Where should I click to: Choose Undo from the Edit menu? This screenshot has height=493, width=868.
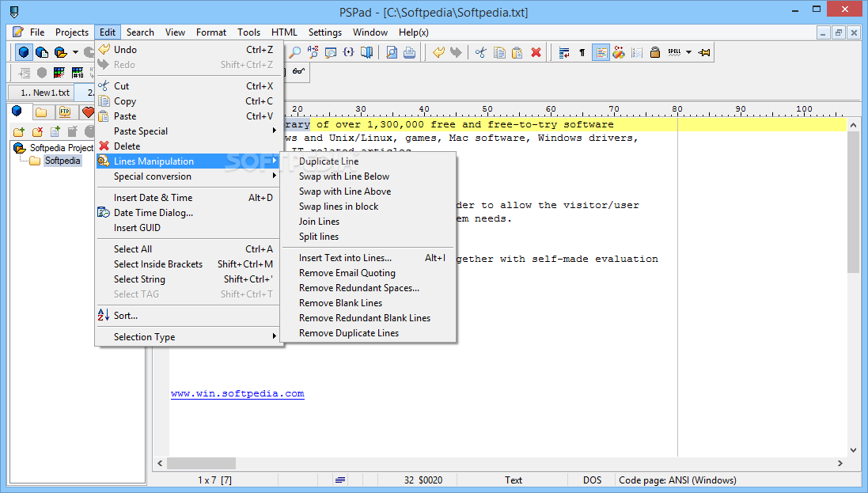pos(189,49)
